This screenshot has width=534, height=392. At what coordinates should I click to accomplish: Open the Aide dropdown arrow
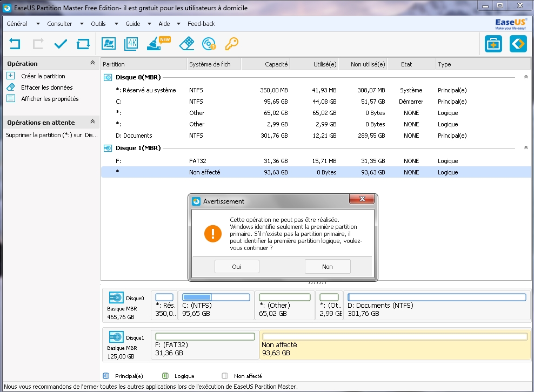(178, 24)
